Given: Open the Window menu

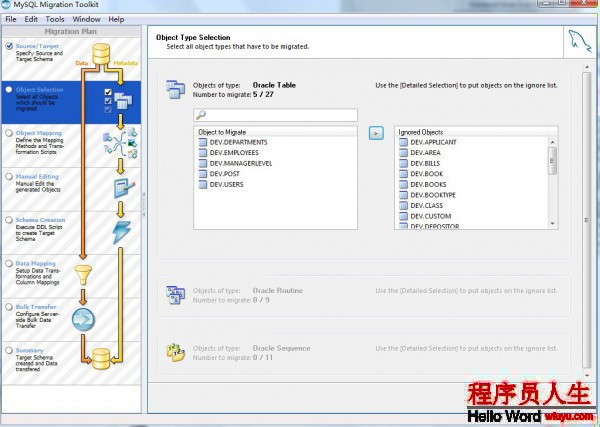Looking at the screenshot, I should click(86, 19).
